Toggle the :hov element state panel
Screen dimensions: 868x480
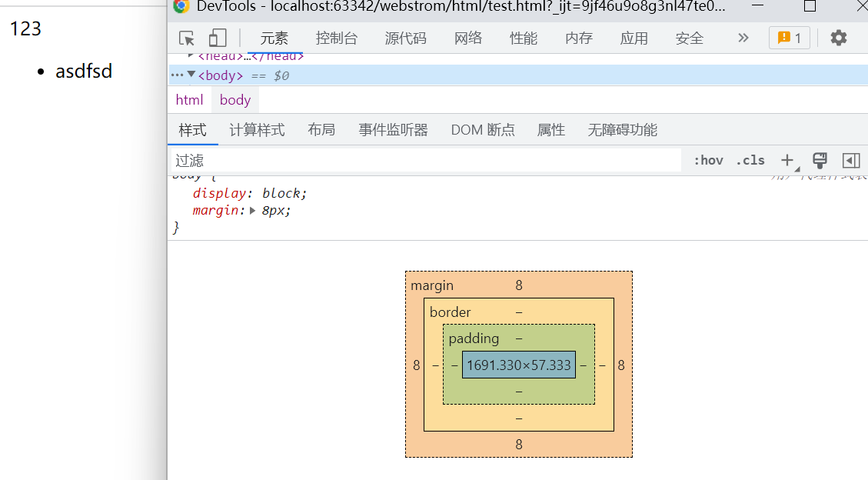pyautogui.click(x=708, y=160)
